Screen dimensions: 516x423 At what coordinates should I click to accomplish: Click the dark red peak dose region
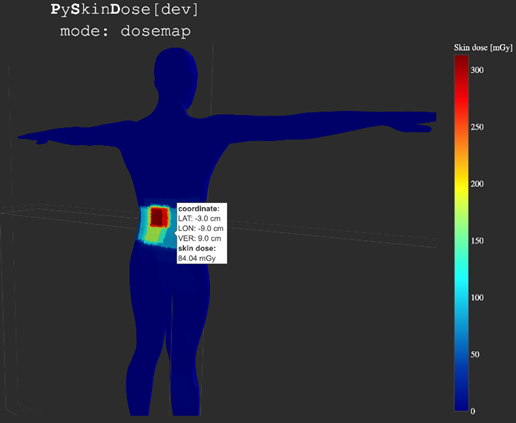click(x=160, y=217)
